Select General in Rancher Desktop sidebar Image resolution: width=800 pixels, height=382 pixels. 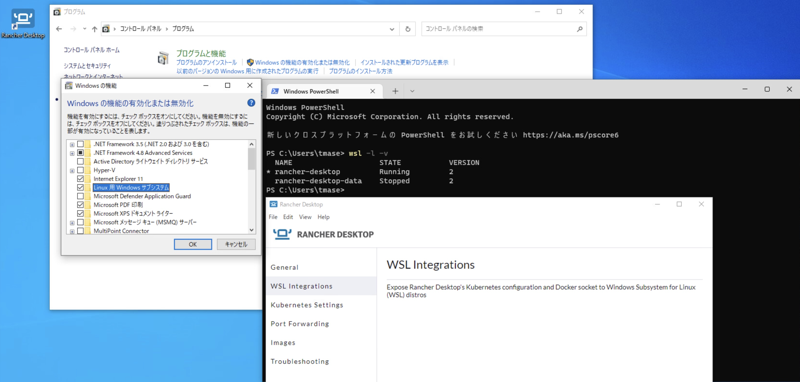(321, 267)
